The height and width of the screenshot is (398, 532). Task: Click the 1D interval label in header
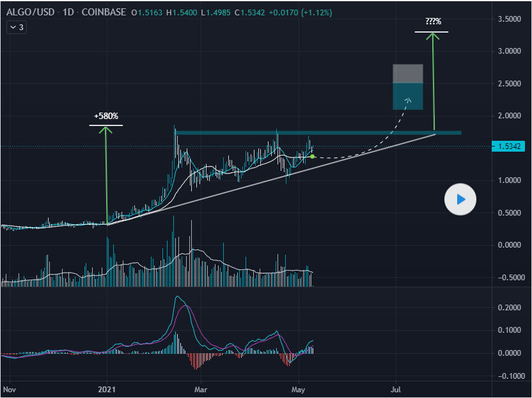69,13
